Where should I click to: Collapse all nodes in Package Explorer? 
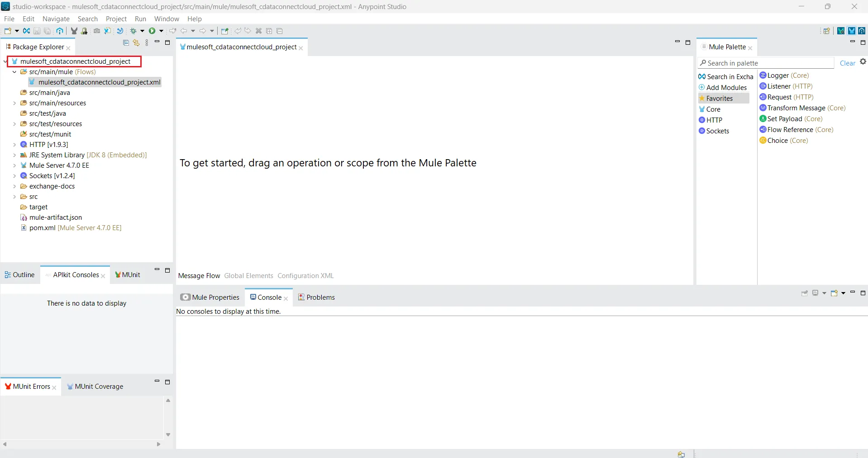coord(125,42)
